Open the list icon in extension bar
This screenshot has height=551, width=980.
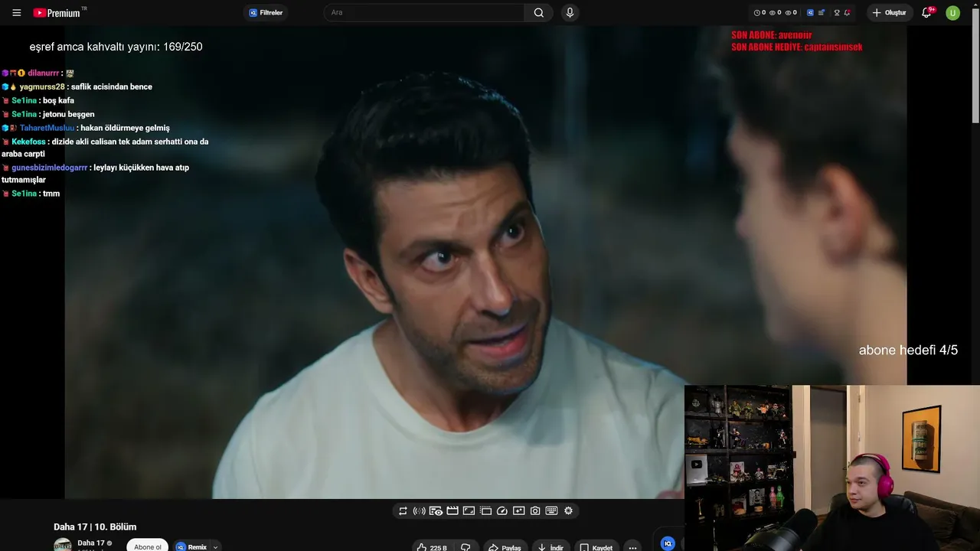click(x=822, y=13)
